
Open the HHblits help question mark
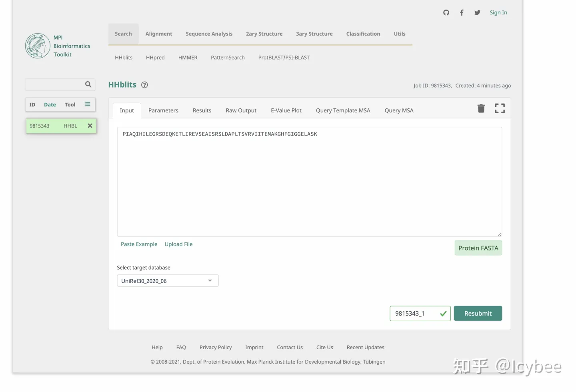(144, 85)
